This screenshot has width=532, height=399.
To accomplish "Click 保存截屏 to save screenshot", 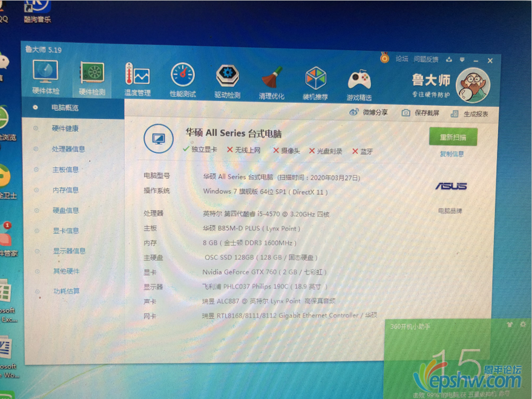I will [421, 113].
